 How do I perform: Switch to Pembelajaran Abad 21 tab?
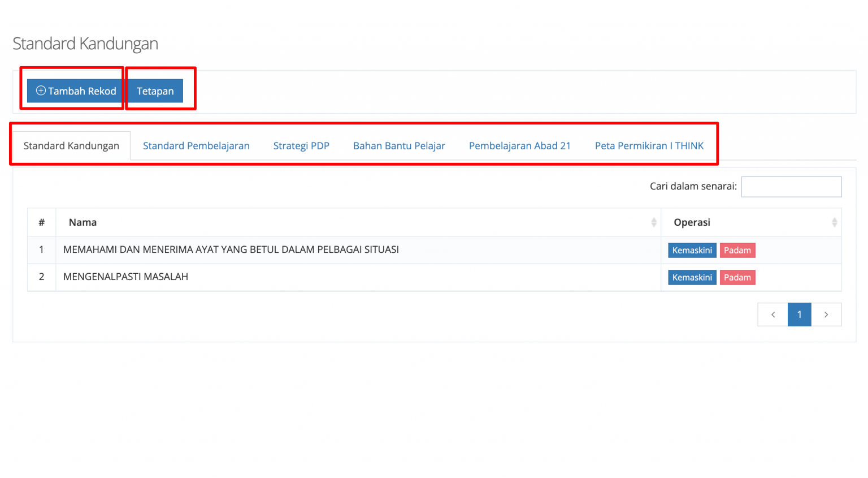[x=519, y=146]
